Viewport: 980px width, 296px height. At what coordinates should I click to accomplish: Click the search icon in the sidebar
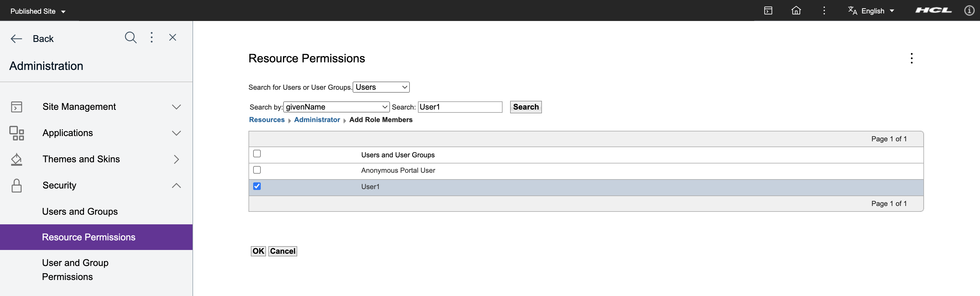pos(130,37)
